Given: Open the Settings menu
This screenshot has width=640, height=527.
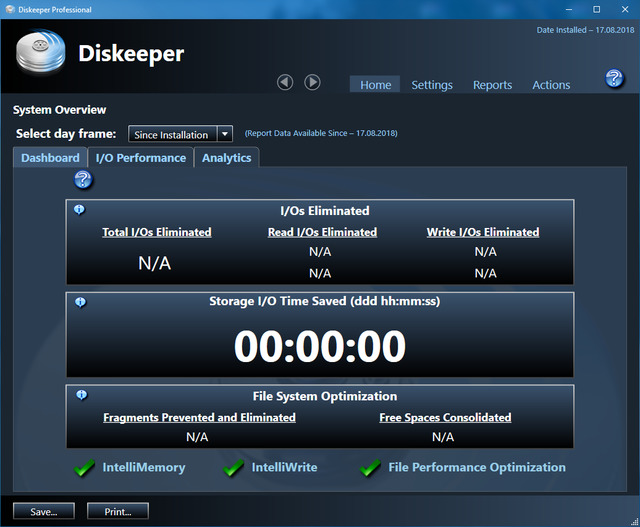Looking at the screenshot, I should (x=432, y=85).
